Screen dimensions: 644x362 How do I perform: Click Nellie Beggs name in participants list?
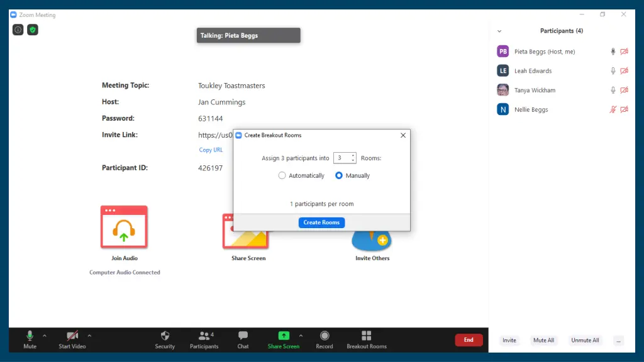tap(531, 109)
